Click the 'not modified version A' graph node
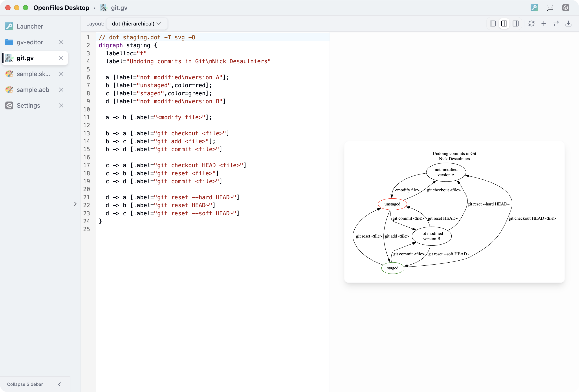579x392 pixels. click(x=446, y=172)
